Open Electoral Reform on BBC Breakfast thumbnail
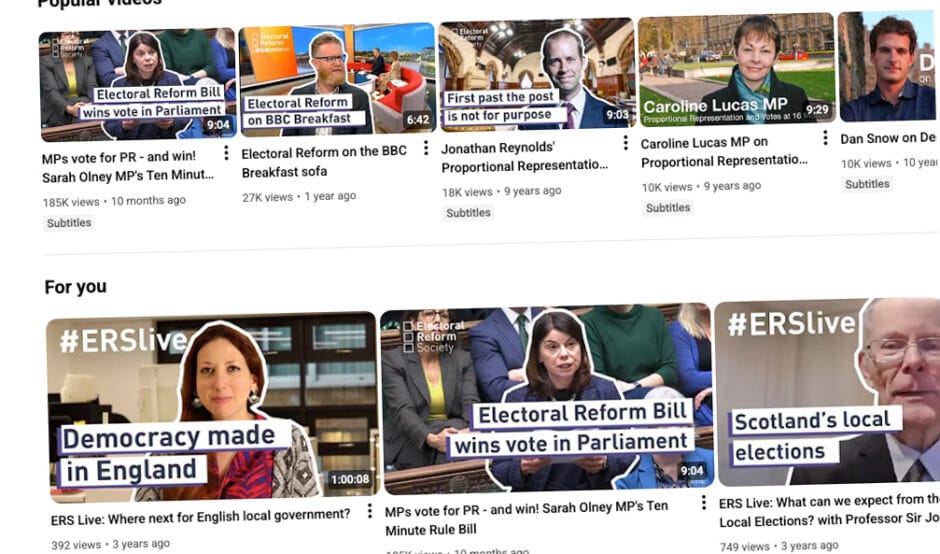Viewport: 940px width, 554px height. (x=338, y=80)
